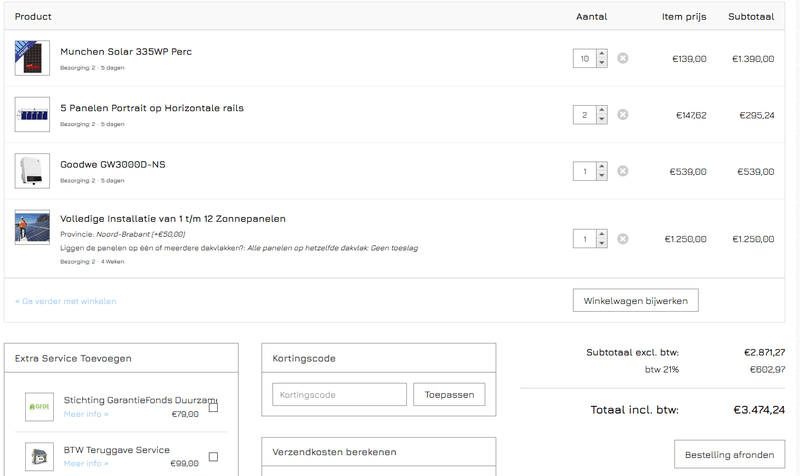Open Meer info for BTW Teruggave Service
The width and height of the screenshot is (800, 476).
pyautogui.click(x=86, y=463)
